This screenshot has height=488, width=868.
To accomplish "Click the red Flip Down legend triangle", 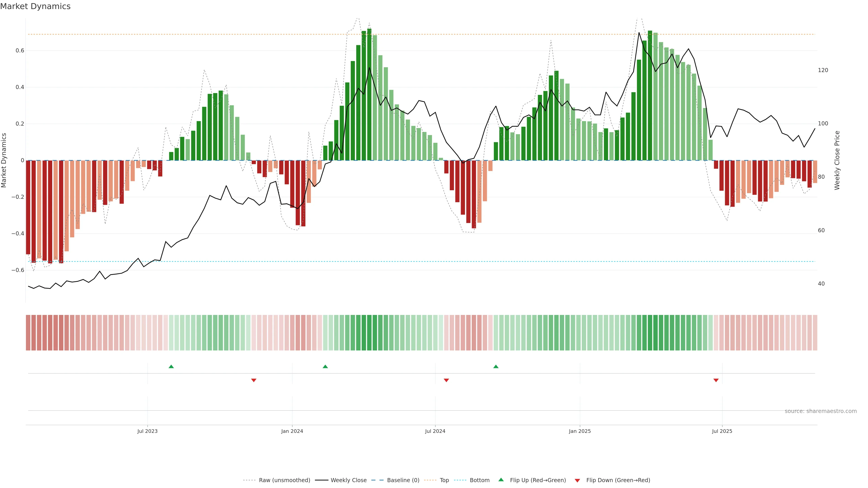I will pos(577,480).
